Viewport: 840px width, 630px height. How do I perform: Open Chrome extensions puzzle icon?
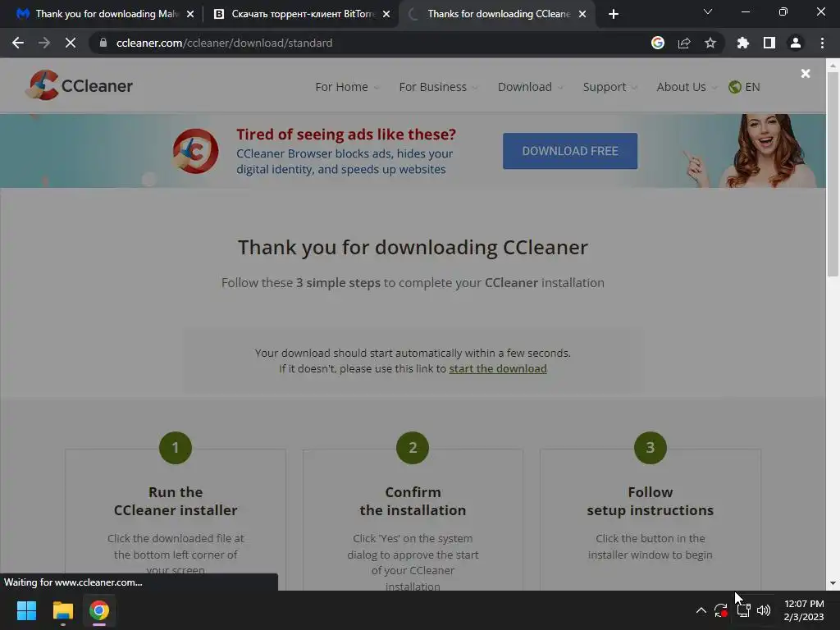[742, 43]
